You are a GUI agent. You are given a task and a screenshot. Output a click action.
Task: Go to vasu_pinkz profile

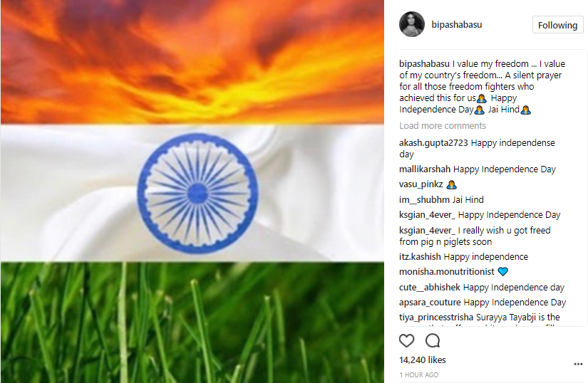(421, 184)
